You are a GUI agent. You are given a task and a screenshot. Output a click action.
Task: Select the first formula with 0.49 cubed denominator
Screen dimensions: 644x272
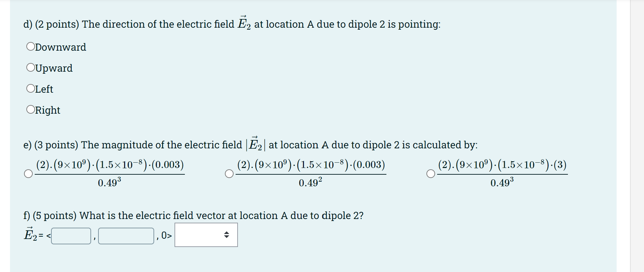coord(28,174)
